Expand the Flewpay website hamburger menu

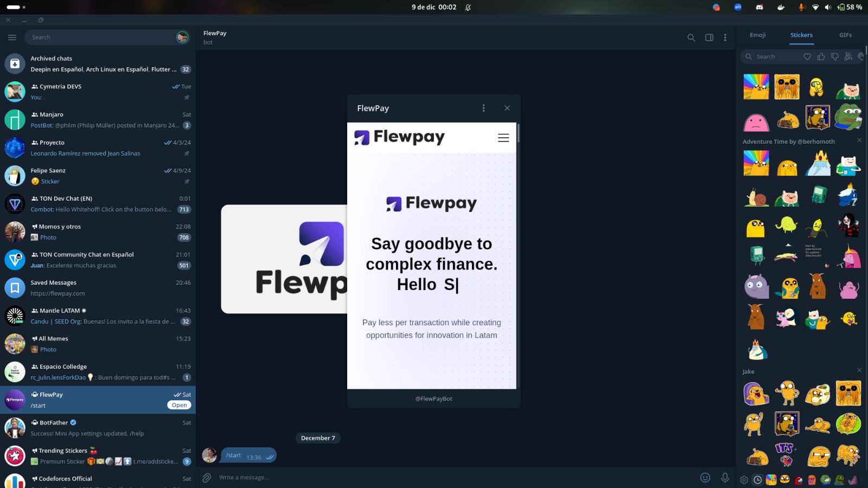coord(503,138)
